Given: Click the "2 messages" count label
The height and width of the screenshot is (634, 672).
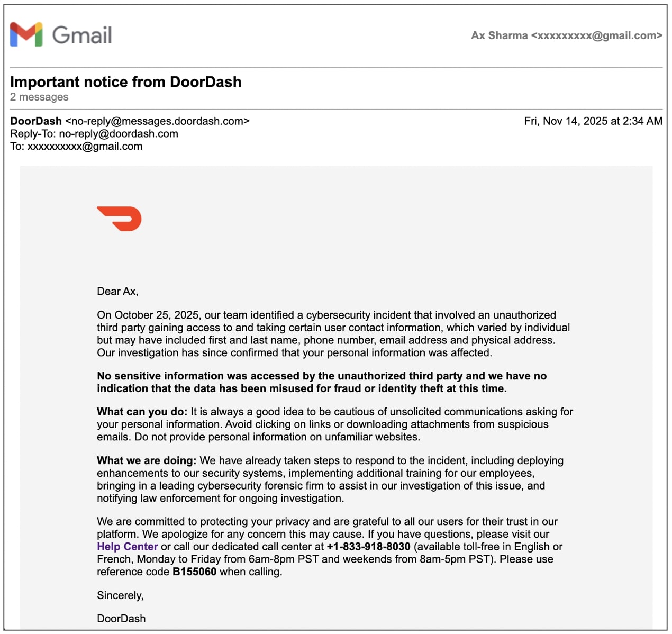Looking at the screenshot, I should pyautogui.click(x=39, y=97).
